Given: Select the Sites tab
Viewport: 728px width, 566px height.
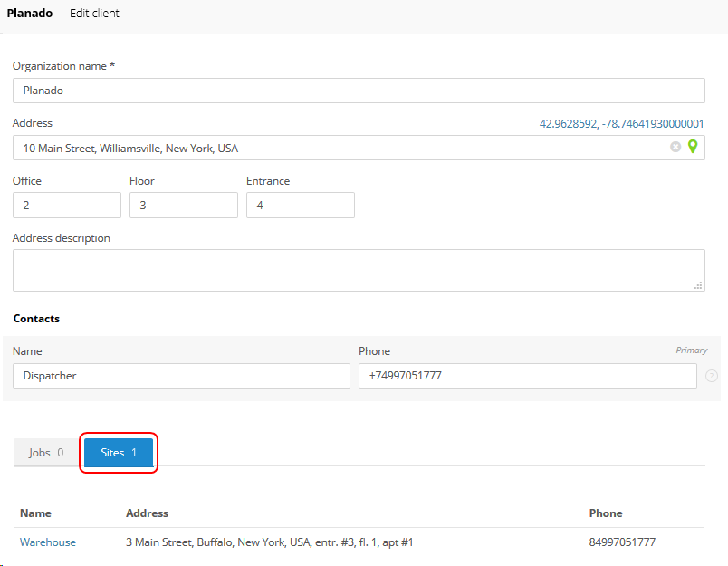Looking at the screenshot, I should click(x=119, y=453).
